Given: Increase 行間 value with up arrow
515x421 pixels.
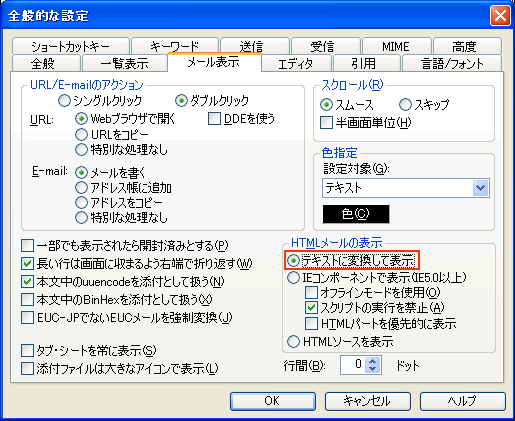Looking at the screenshot, I should click(x=372, y=361).
